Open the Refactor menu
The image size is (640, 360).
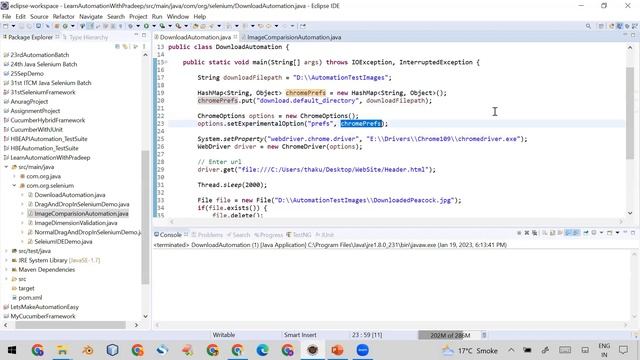tap(64, 16)
